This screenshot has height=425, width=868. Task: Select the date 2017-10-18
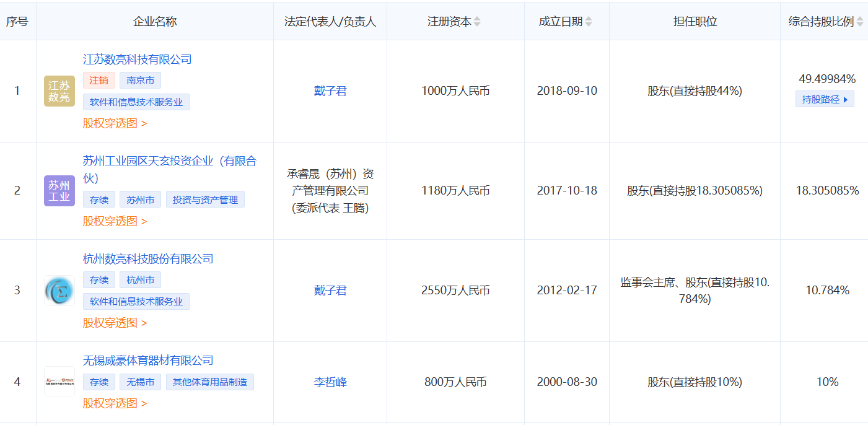tap(567, 191)
